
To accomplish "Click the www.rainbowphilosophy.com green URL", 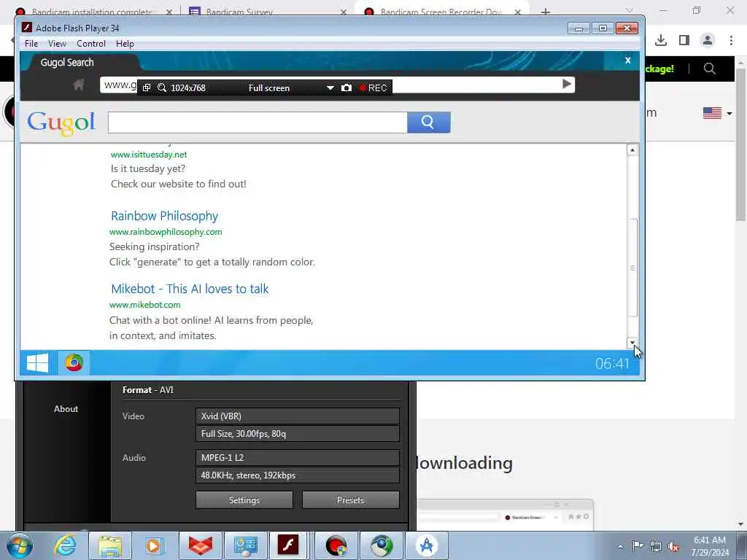I will point(166,232).
